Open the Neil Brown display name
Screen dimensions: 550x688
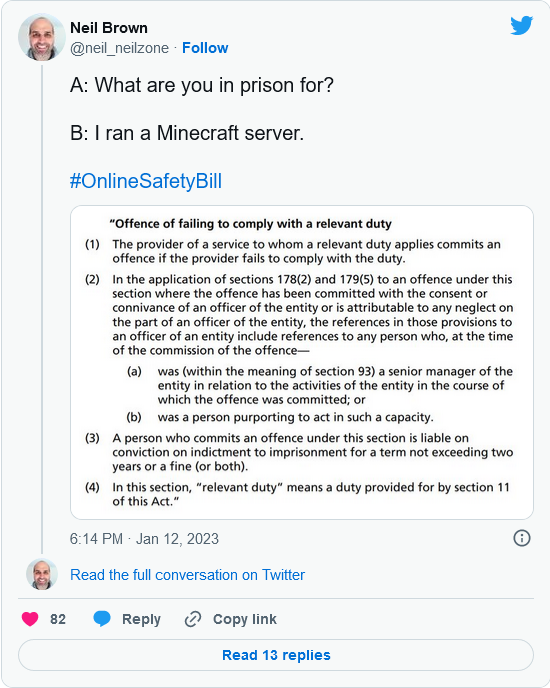click(x=109, y=28)
